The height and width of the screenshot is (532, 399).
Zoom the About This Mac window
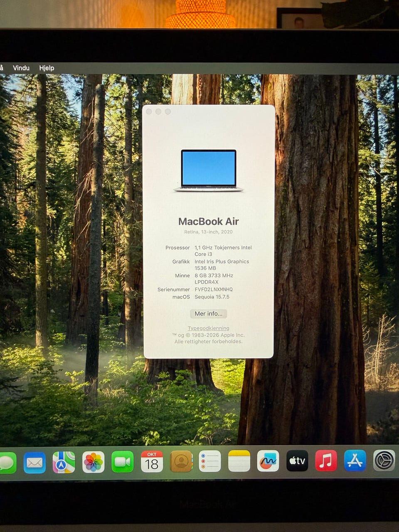tap(168, 111)
